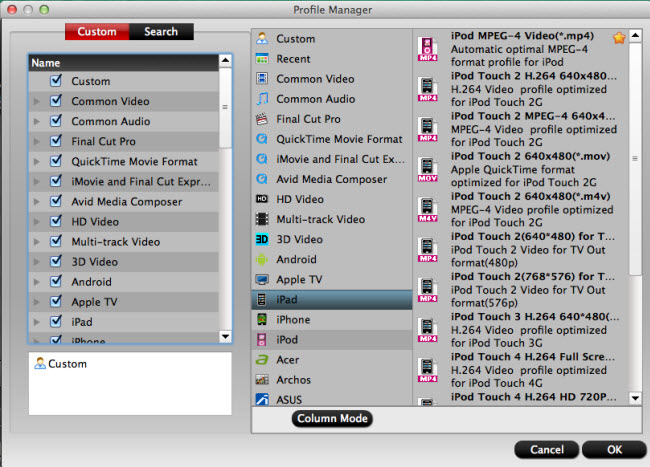Click the Custom person icon in category list
Screen dimensions: 650x467
click(x=262, y=39)
